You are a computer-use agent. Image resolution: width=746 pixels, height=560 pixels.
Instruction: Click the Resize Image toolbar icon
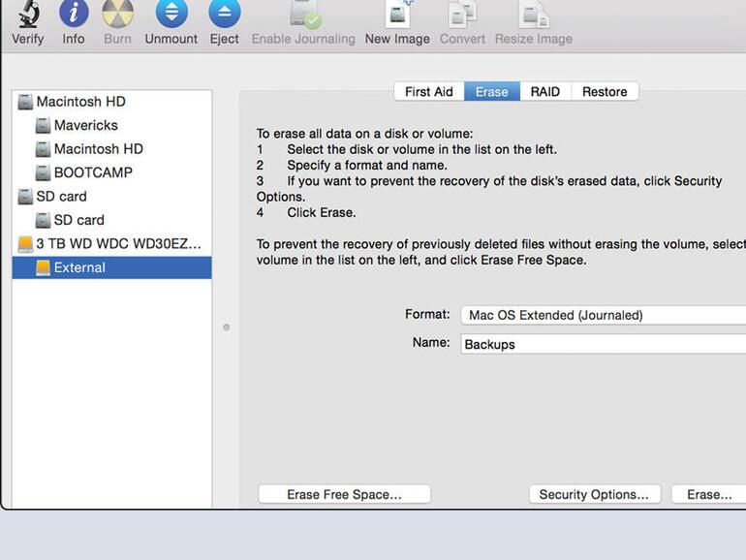533,14
